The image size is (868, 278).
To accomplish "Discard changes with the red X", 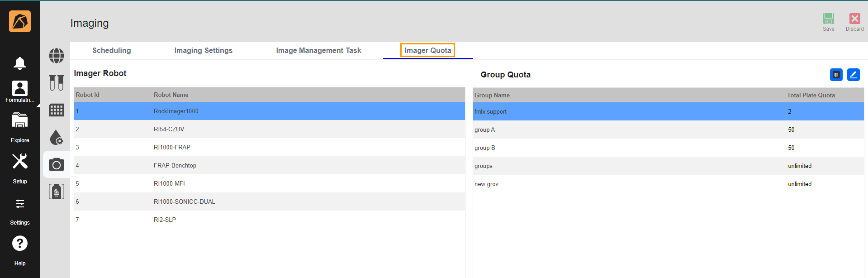I will point(854,19).
